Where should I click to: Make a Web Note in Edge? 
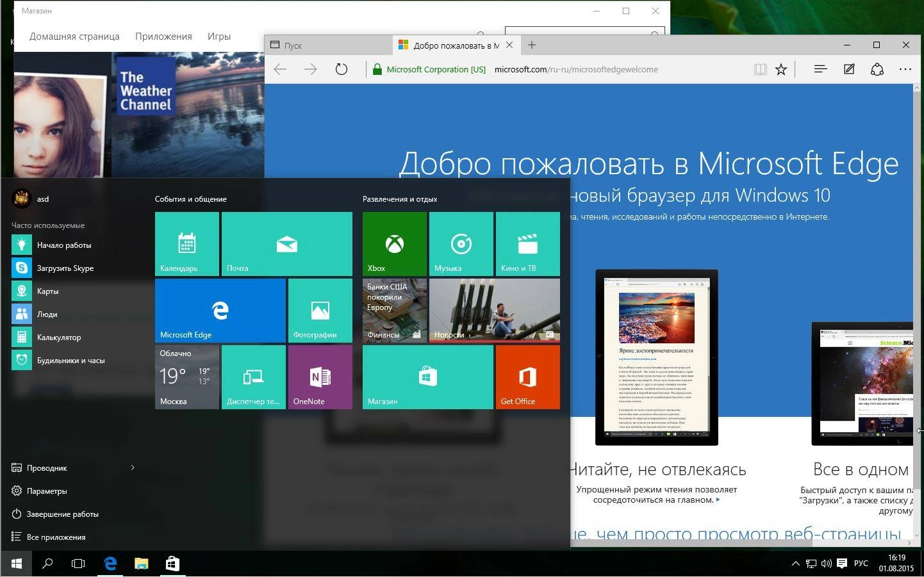tap(849, 69)
